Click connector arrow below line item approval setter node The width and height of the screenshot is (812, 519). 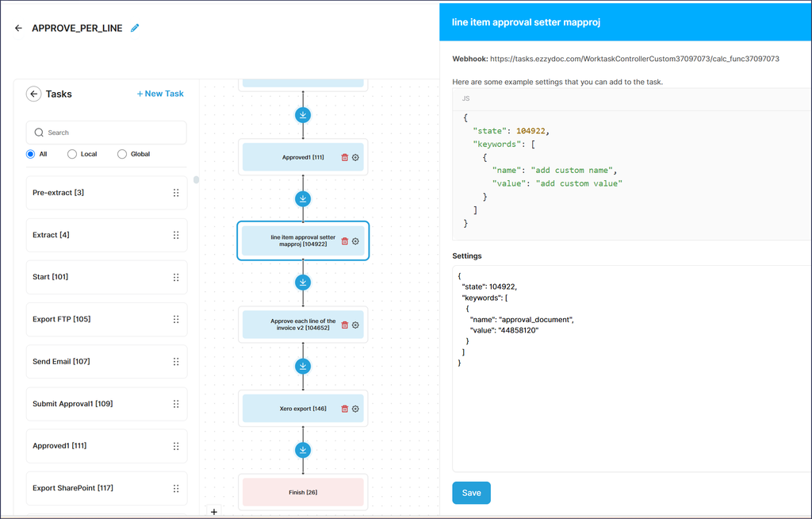pyautogui.click(x=303, y=282)
